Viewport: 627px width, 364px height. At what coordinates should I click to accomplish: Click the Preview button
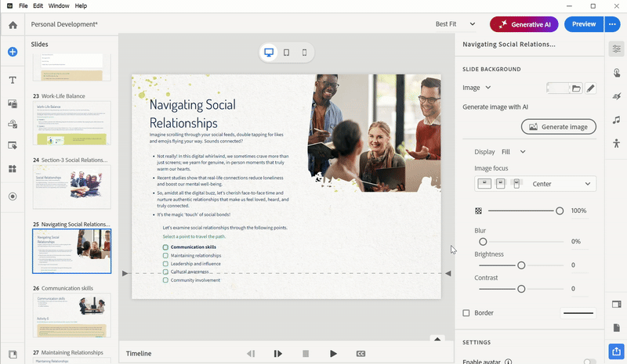tap(583, 24)
